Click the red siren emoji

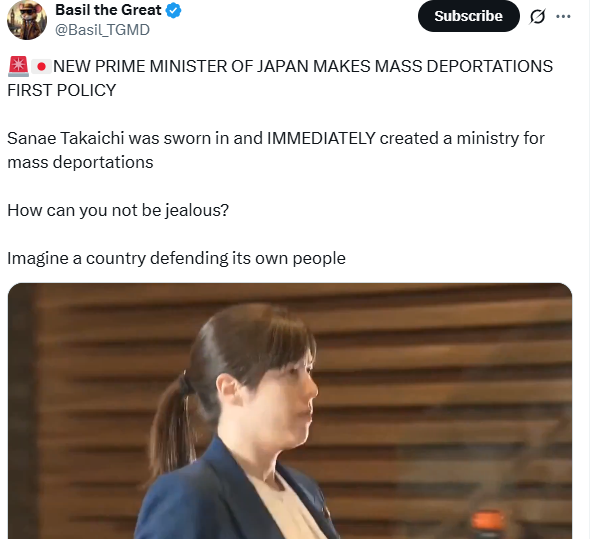point(18,66)
